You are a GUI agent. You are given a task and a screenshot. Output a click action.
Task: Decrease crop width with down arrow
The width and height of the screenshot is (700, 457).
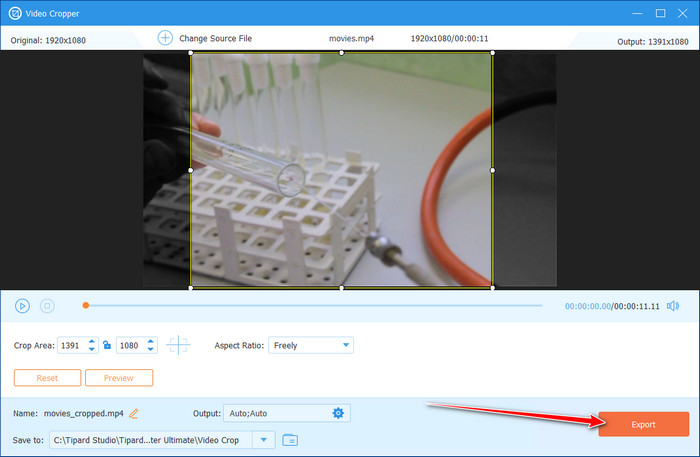point(92,349)
